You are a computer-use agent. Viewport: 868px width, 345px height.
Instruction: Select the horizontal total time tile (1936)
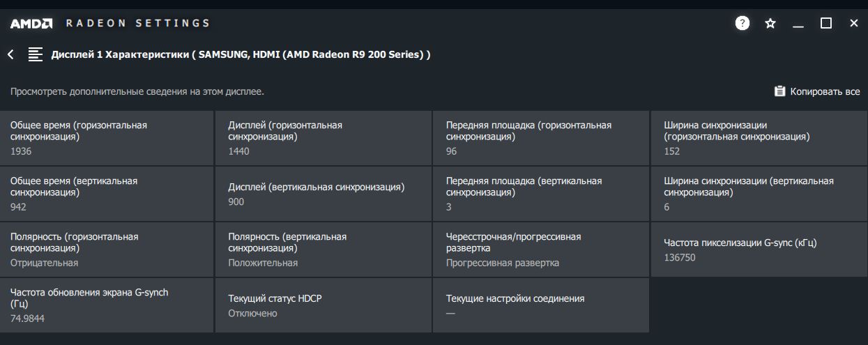107,137
